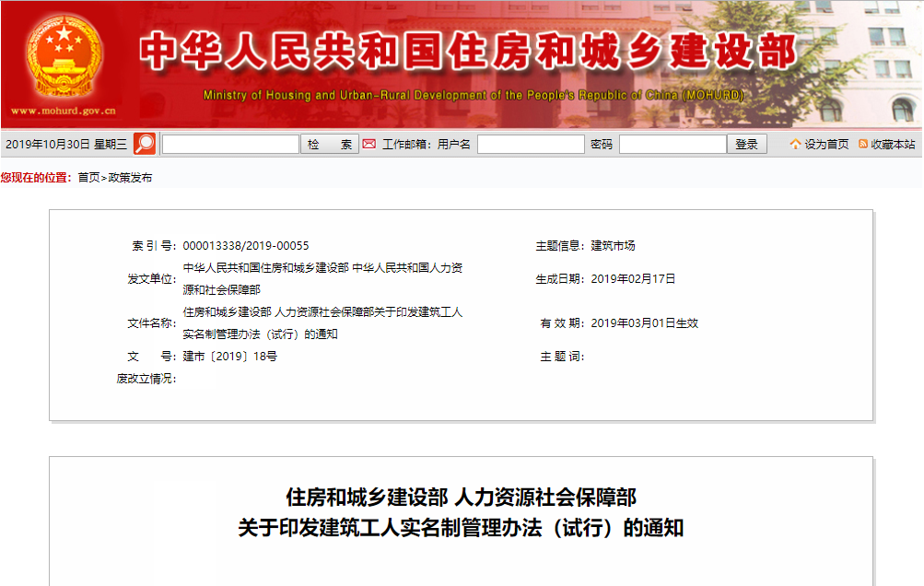Focus the search keyword input box

[230, 145]
